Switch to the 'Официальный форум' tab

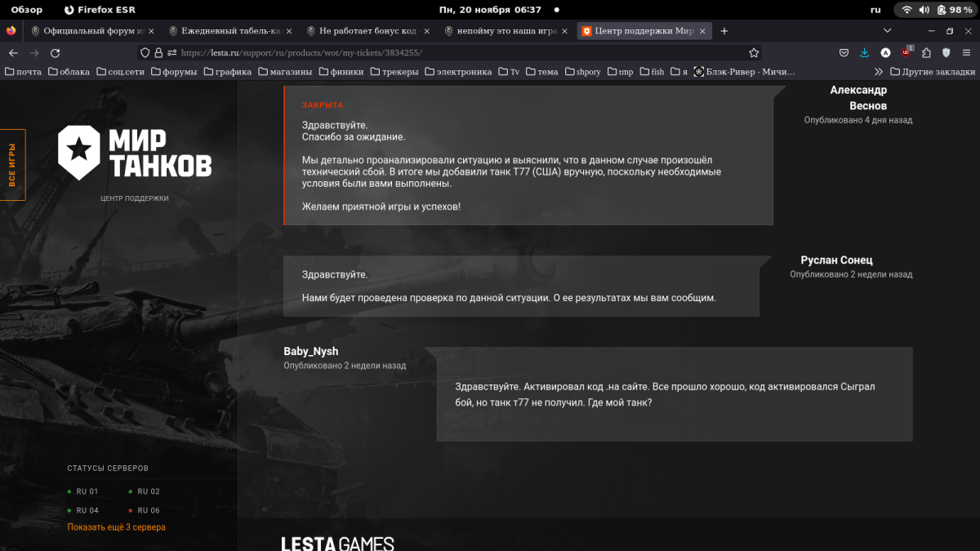[88, 31]
